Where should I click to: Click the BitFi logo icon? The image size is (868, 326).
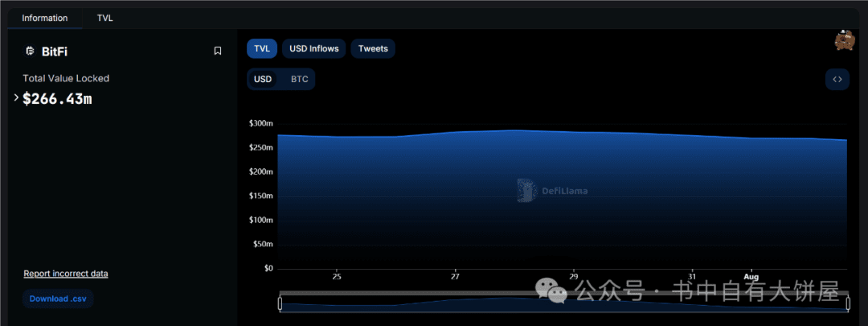[30, 52]
